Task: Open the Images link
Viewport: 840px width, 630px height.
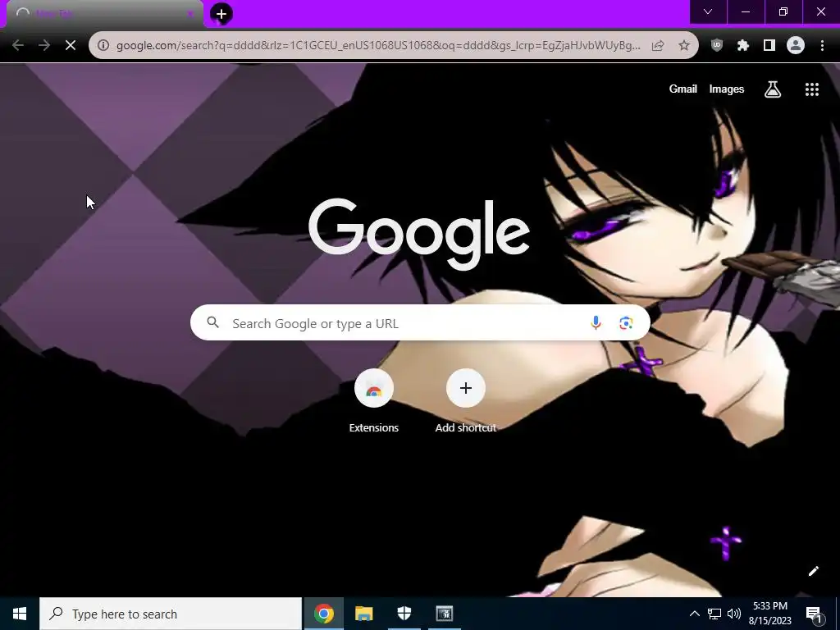Action: 727,89
